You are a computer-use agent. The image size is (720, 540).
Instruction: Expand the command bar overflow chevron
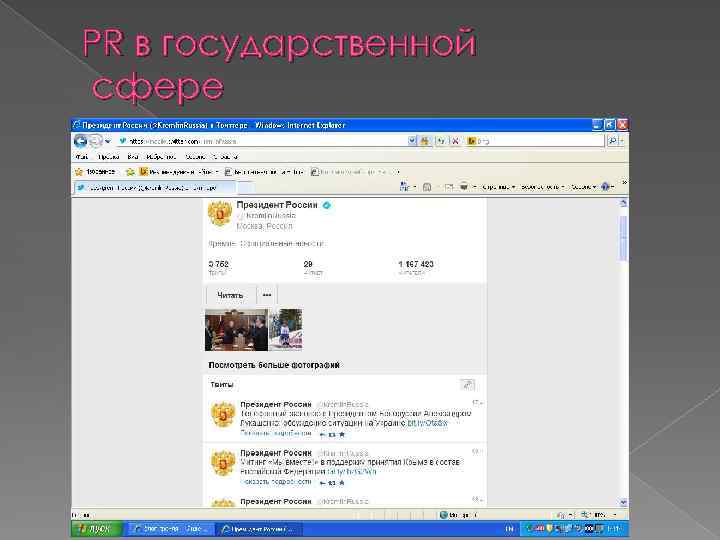coord(624,182)
